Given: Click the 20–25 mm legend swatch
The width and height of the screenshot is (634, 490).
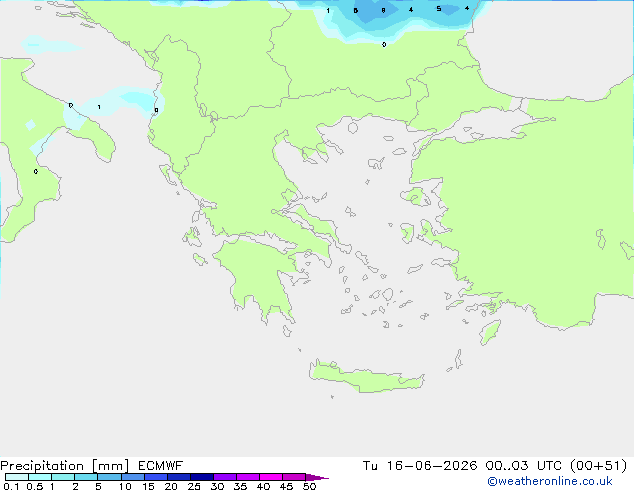Looking at the screenshot, I should coord(179,477).
